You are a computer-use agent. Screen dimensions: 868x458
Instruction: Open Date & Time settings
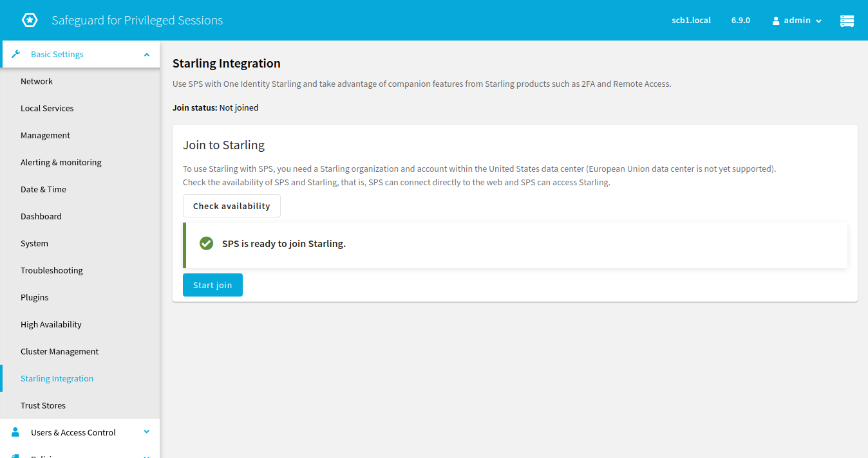coord(80,189)
